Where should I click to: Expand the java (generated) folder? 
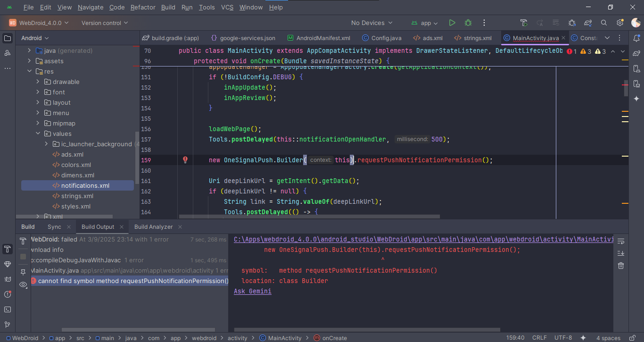pyautogui.click(x=29, y=50)
